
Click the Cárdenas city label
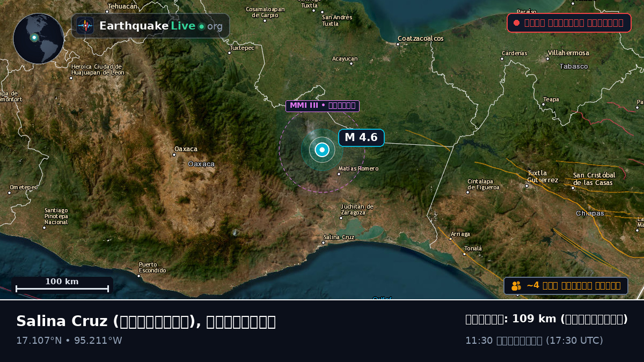pos(514,54)
